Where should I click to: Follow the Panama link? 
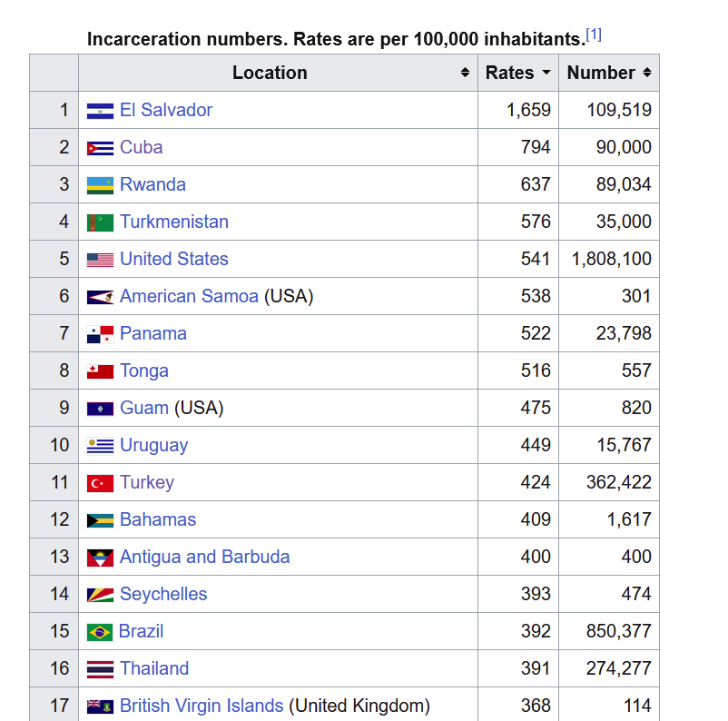[x=153, y=333]
